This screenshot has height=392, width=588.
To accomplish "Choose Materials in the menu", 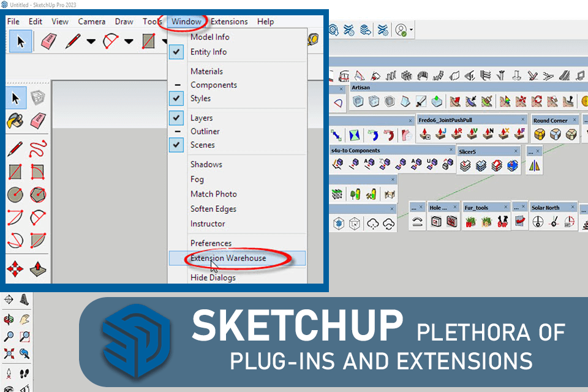I will (x=206, y=71).
